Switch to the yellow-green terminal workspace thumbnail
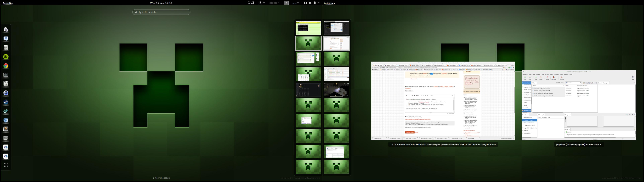The height and width of the screenshot is (182, 644). pos(308,28)
